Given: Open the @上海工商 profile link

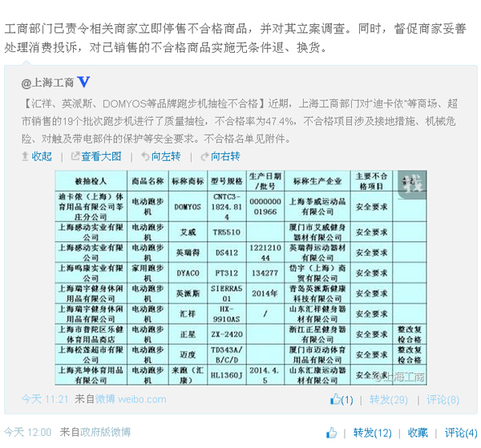Looking at the screenshot, I should pyautogui.click(x=47, y=83).
